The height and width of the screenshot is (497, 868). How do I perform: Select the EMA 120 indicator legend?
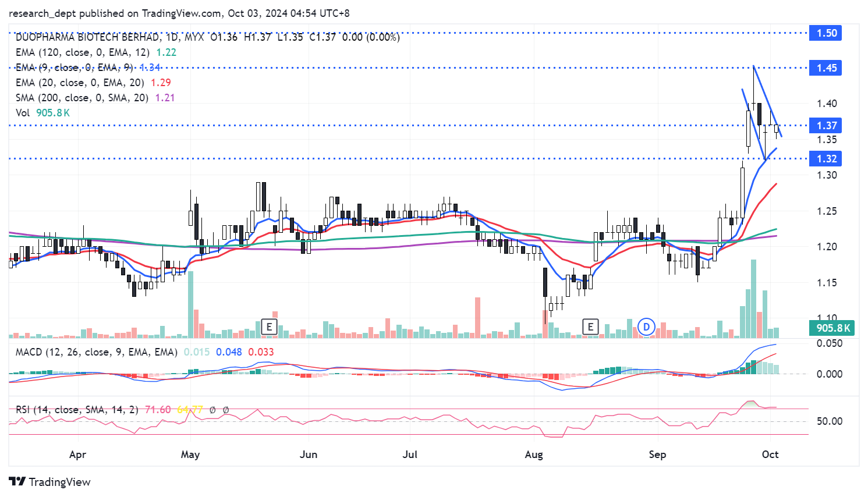tap(82, 52)
